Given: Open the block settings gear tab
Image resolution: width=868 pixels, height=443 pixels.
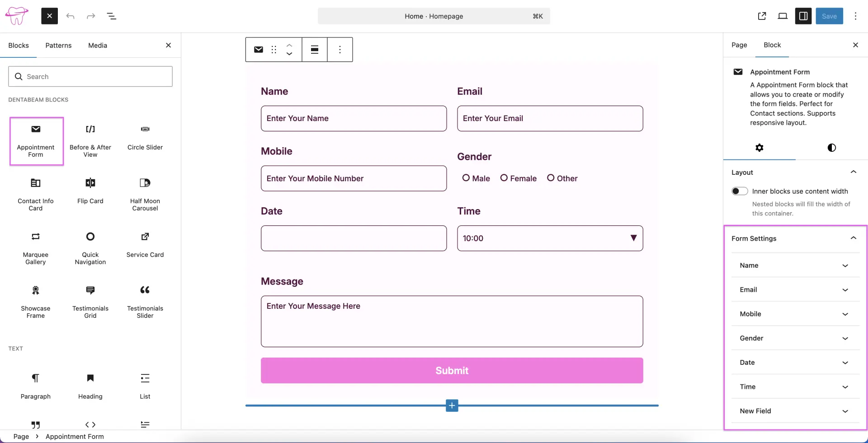Looking at the screenshot, I should [x=759, y=148].
